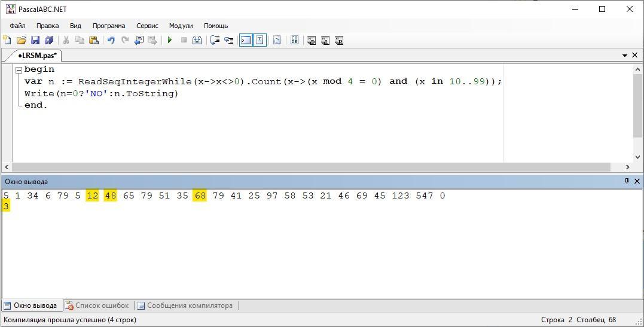Toggle the output window toolbar button
Image resolution: width=644 pixels, height=327 pixels.
[x=246, y=40]
